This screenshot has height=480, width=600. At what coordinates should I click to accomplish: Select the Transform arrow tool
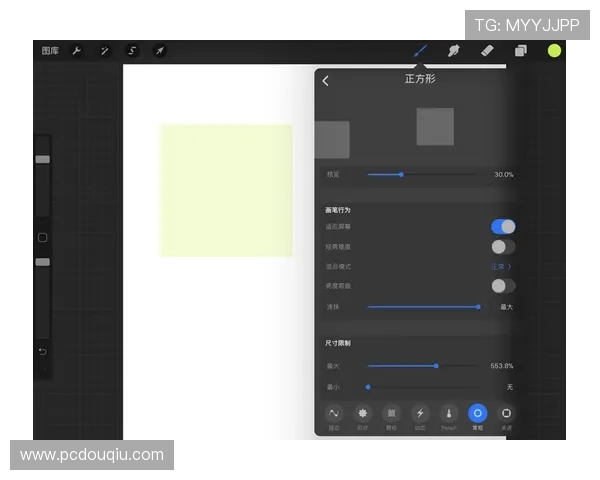(x=159, y=51)
